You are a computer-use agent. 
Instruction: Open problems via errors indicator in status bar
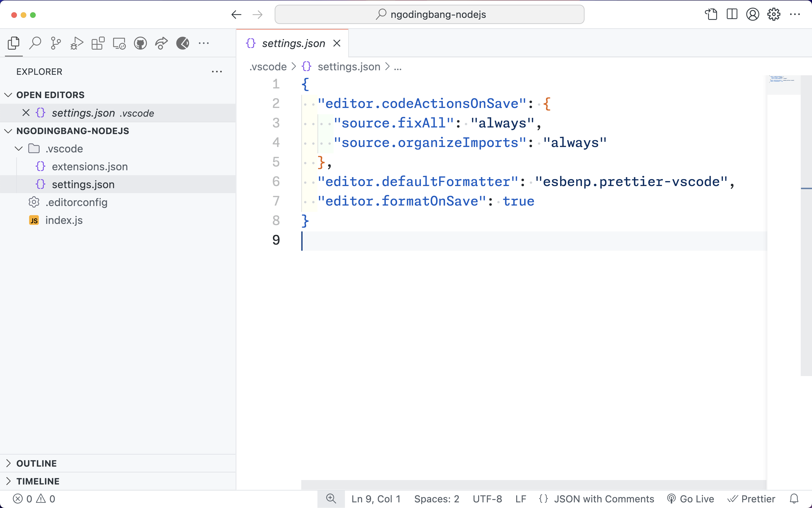[x=22, y=499]
